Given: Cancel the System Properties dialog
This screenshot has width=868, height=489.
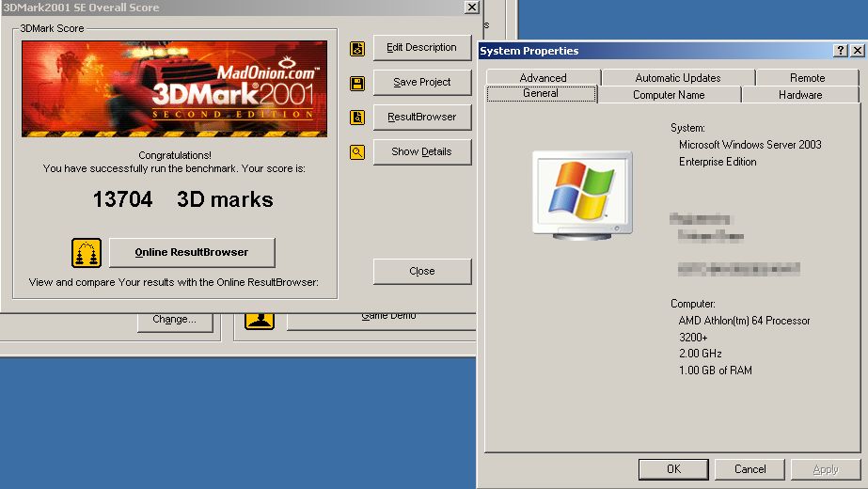Looking at the screenshot, I should coord(750,469).
